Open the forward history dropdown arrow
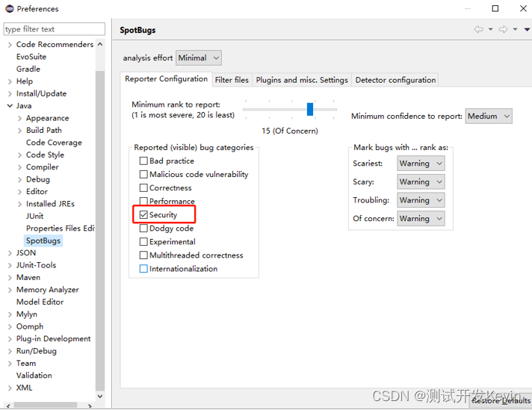This screenshot has width=532, height=410. click(515, 30)
